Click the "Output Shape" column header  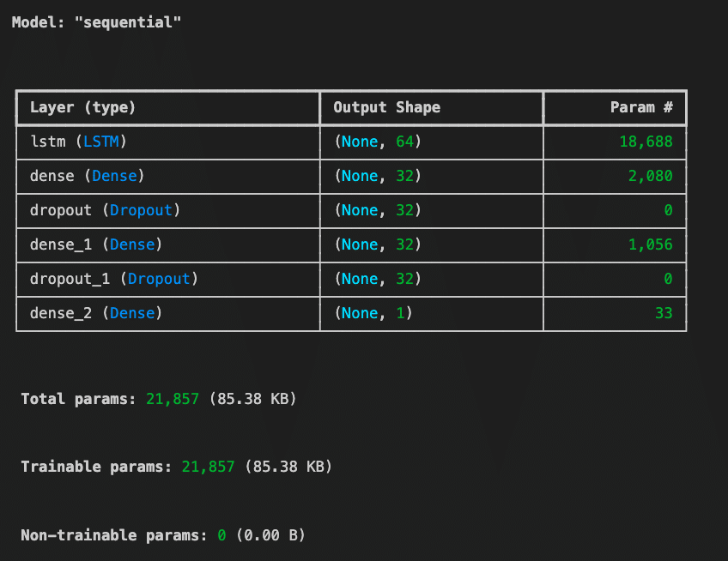coord(386,108)
